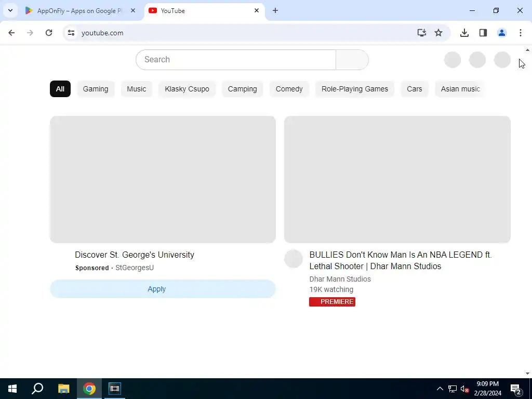The width and height of the screenshot is (532, 399).
Task: Click the 19K watching text
Action: coord(331,289)
